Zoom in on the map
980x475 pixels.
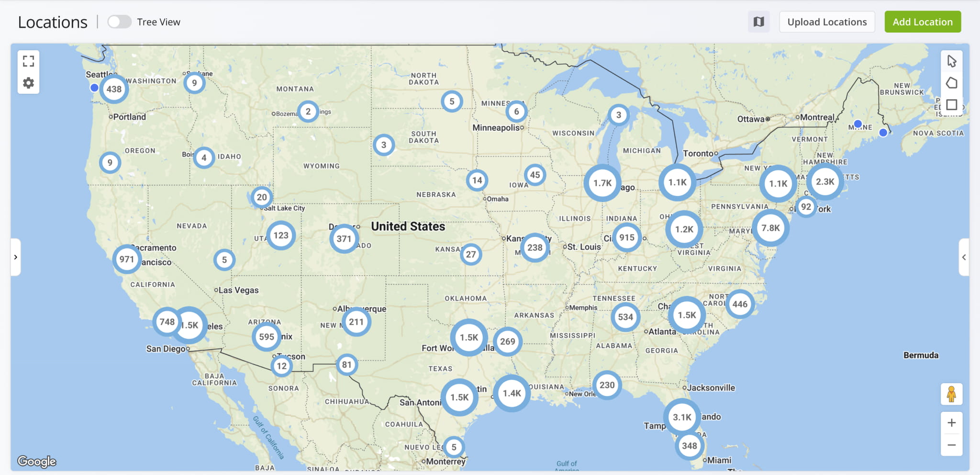pyautogui.click(x=951, y=423)
